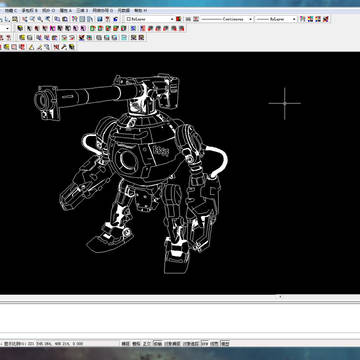Open the Continuous linetype dropdown
Image resolution: width=360 pixels, height=360 pixels.
click(x=226, y=19)
